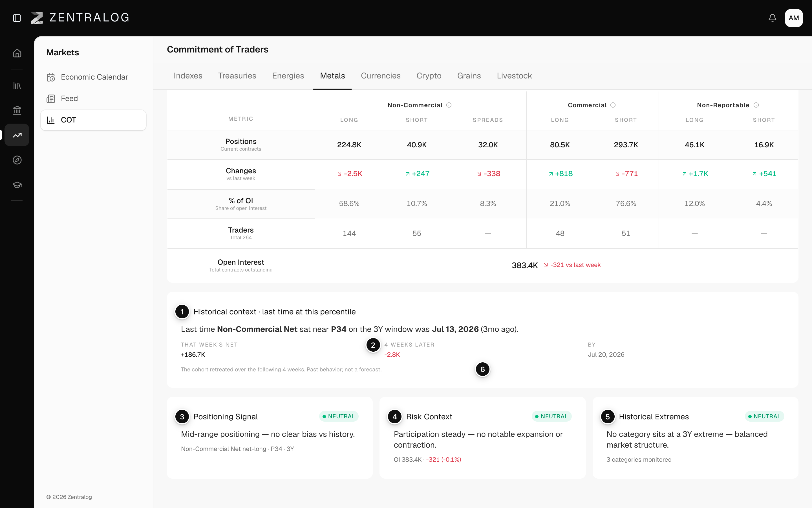The height and width of the screenshot is (508, 812).
Task: Click the Non-Reportable info icon
Action: click(x=756, y=105)
